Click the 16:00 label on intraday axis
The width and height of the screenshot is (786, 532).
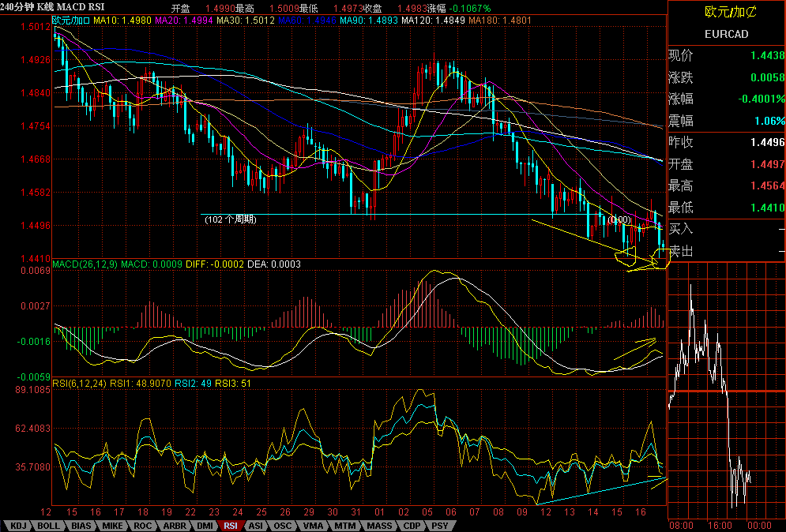pos(720,526)
